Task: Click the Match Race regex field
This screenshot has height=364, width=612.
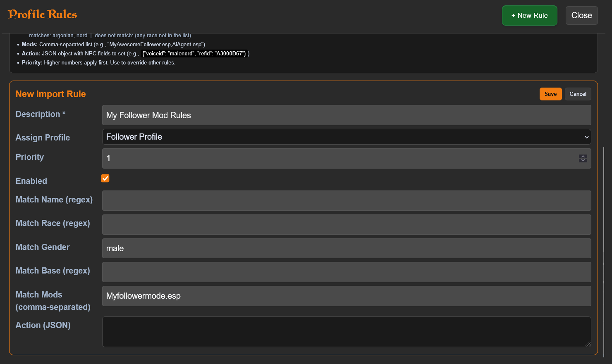Action: click(x=346, y=224)
